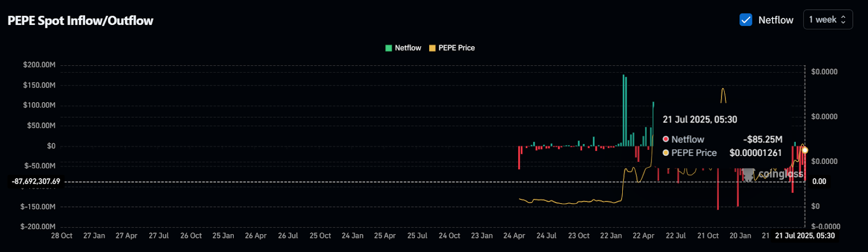The height and width of the screenshot is (252, 868).
Task: Click the 27 Jan x-axis date
Action: click(94, 236)
